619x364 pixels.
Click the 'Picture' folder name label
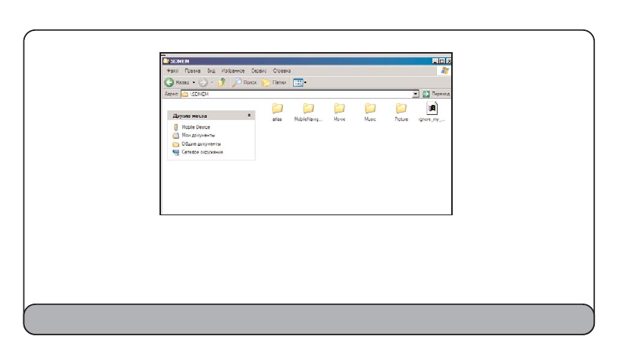click(x=401, y=119)
